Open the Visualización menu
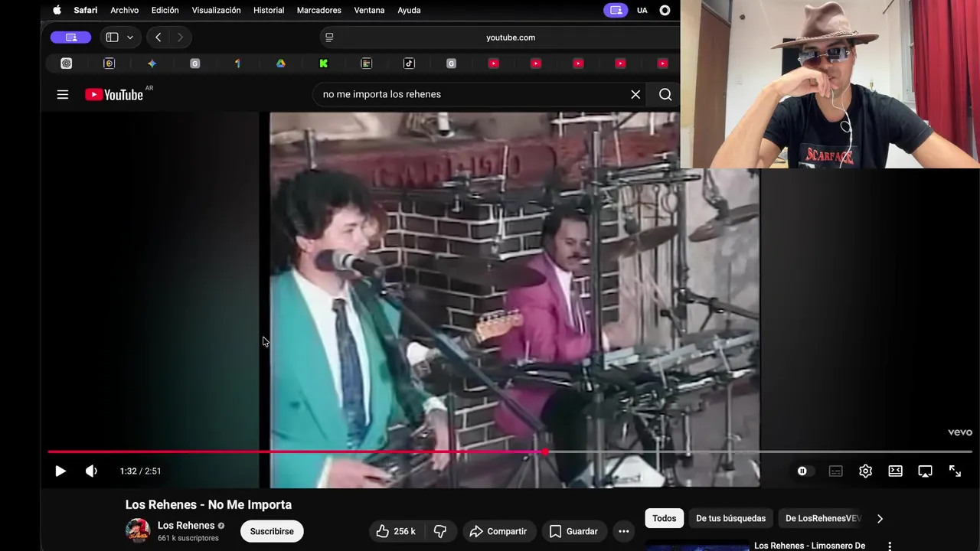Screen dimensions: 980x551 click(216, 10)
